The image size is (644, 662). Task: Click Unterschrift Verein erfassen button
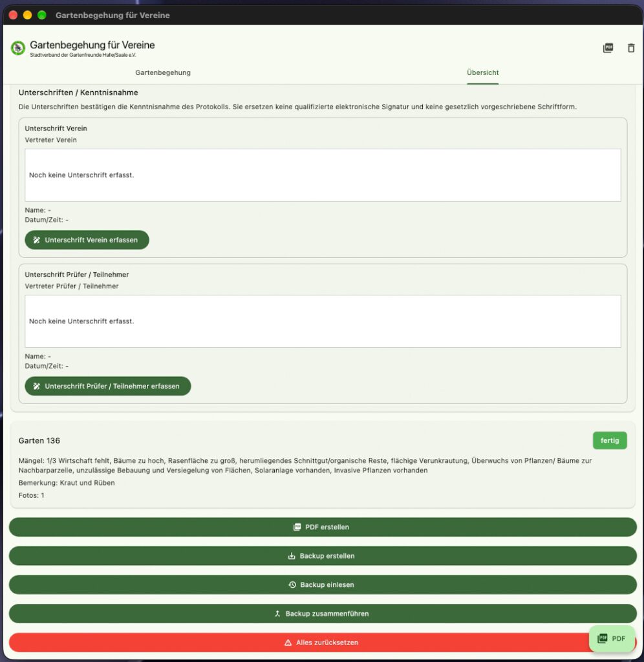pyautogui.click(x=87, y=240)
